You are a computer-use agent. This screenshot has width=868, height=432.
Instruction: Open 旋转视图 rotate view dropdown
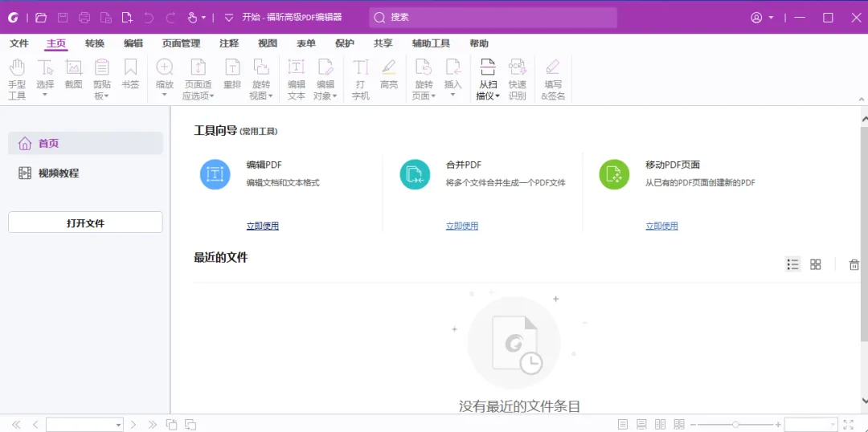[x=260, y=79]
